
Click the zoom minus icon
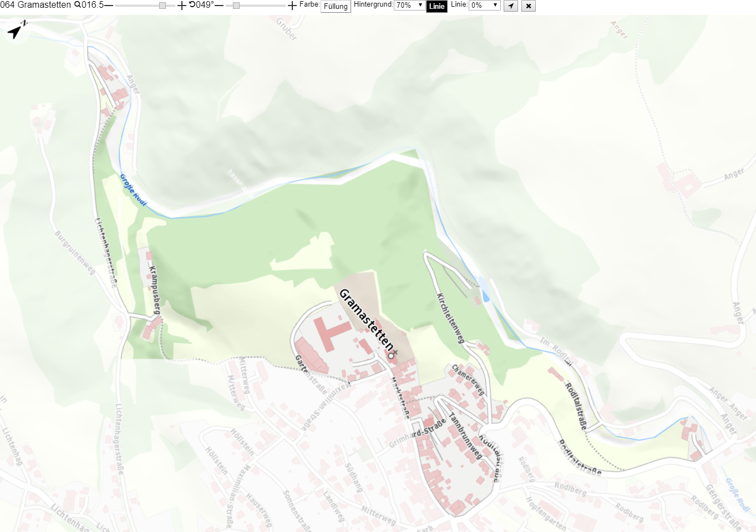tap(109, 6)
